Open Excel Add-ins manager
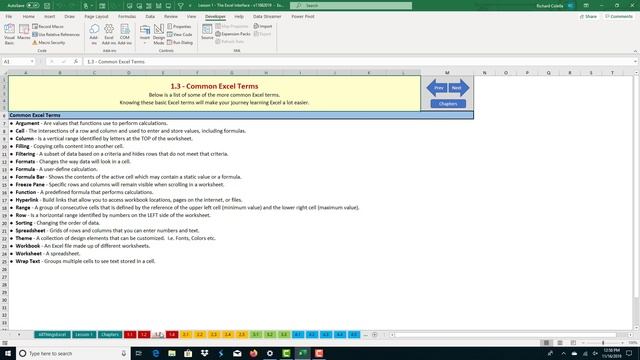640x360 pixels. (x=109, y=34)
